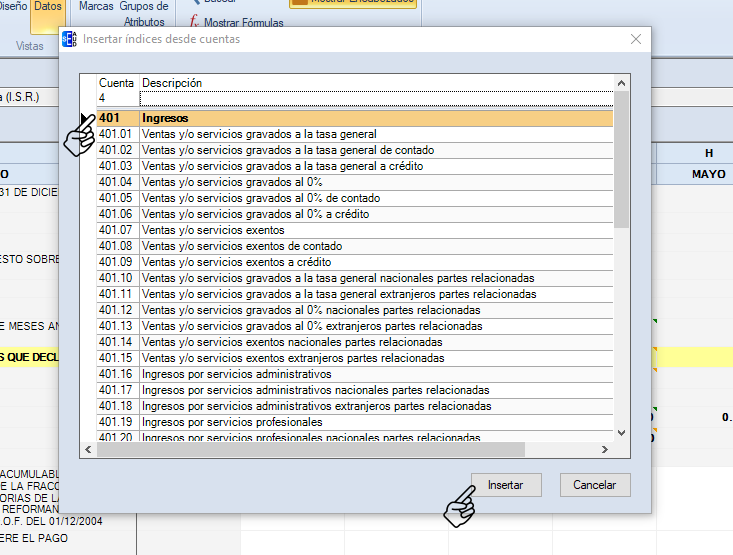Viewport: 733px width, 555px height.
Task: Click the Cancelar button
Action: point(595,485)
